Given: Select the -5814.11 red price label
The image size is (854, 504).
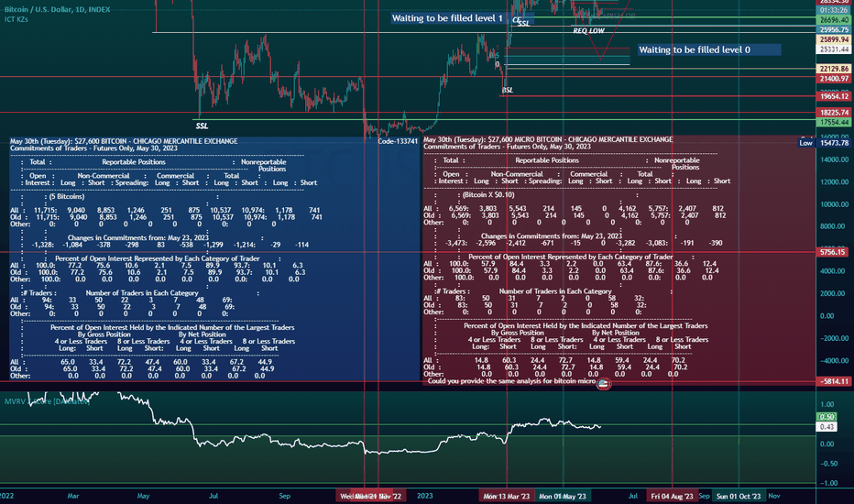Looking at the screenshot, I should (834, 381).
